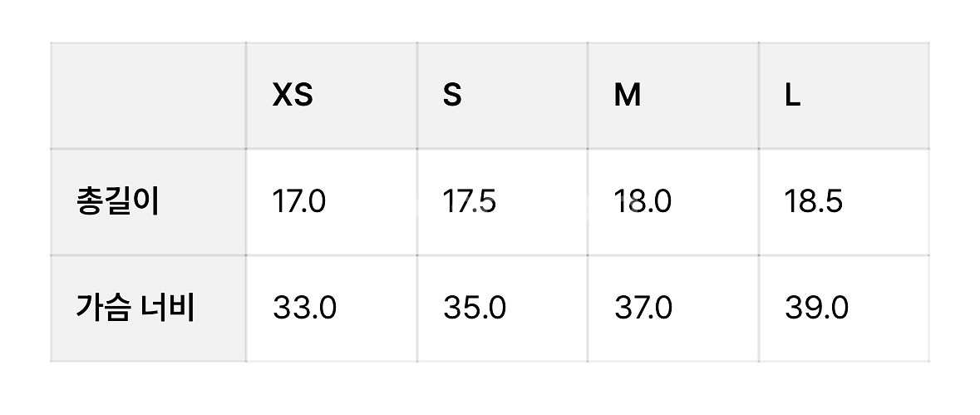Highlight the 가슴 너비 value for size S
Image resolution: width=980 pixels, height=415 pixels.
point(475,309)
